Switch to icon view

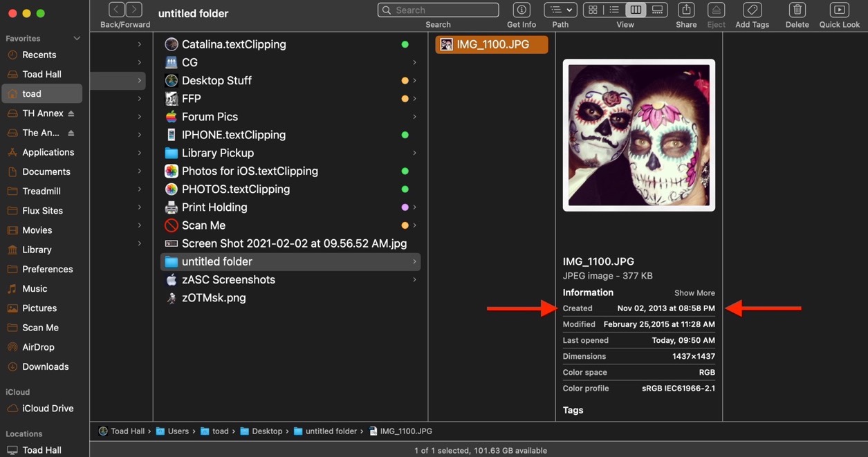[x=593, y=10]
